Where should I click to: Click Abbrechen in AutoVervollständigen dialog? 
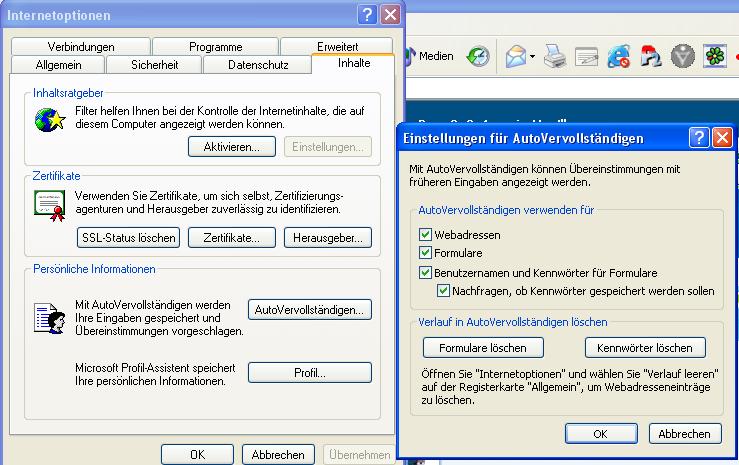point(685,433)
